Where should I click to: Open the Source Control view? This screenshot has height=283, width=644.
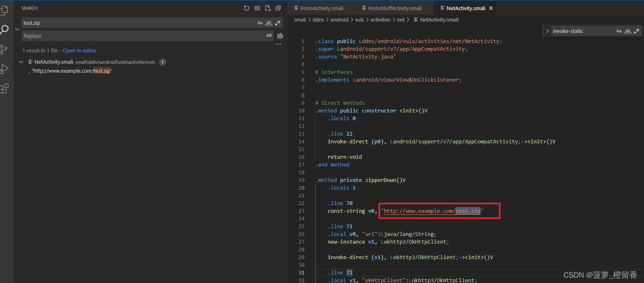click(4, 50)
